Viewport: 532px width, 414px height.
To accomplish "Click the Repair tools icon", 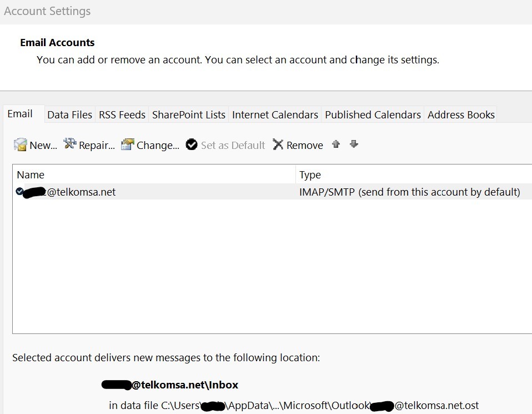I will [70, 144].
